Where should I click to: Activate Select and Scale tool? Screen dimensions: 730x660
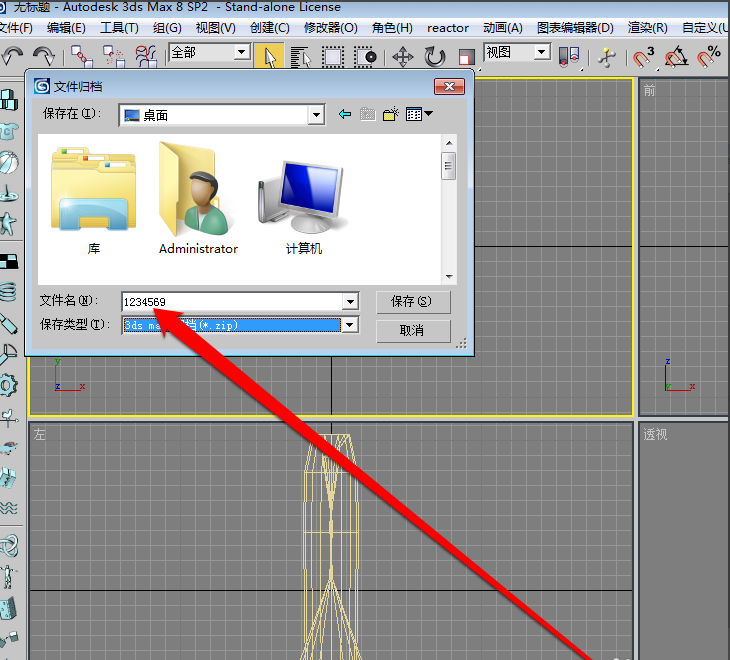coord(466,57)
